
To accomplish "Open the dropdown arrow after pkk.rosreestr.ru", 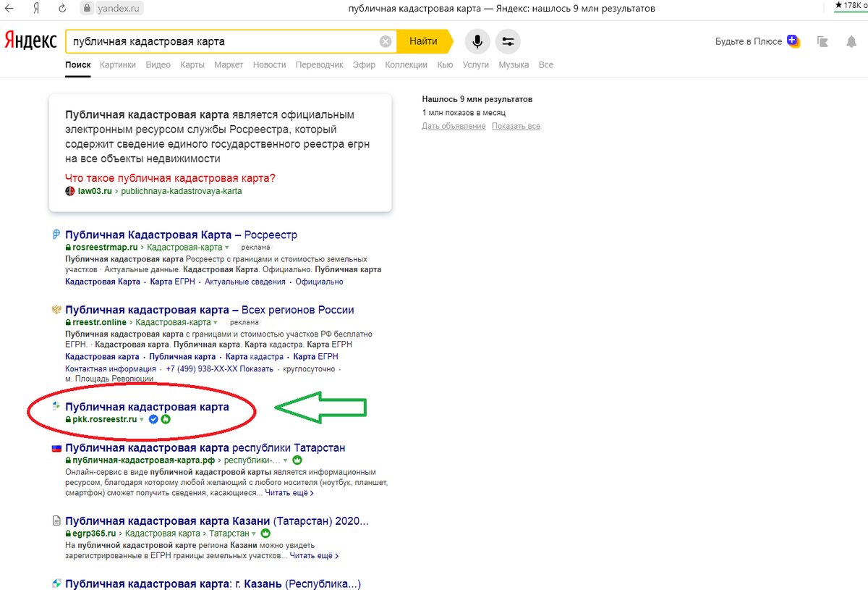I will click(x=142, y=420).
